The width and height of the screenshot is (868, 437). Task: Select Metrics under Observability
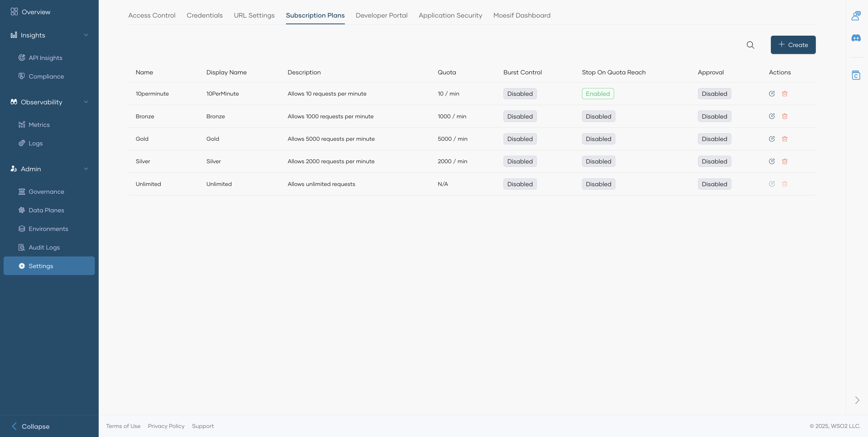tap(39, 124)
